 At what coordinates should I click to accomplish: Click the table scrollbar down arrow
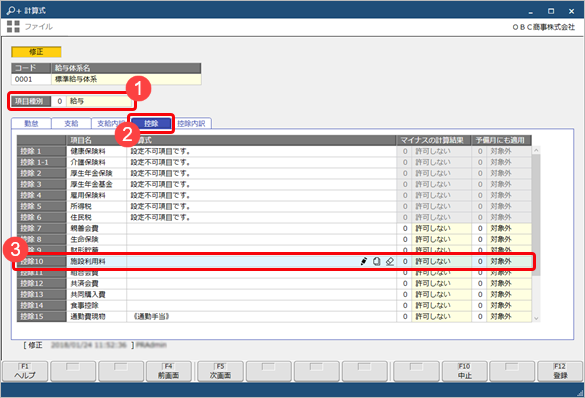(x=536, y=318)
